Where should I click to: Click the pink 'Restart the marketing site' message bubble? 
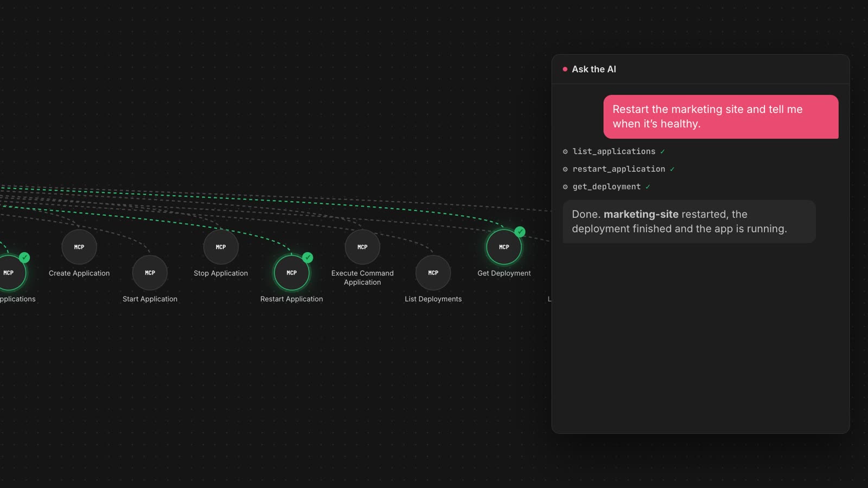[x=721, y=117]
